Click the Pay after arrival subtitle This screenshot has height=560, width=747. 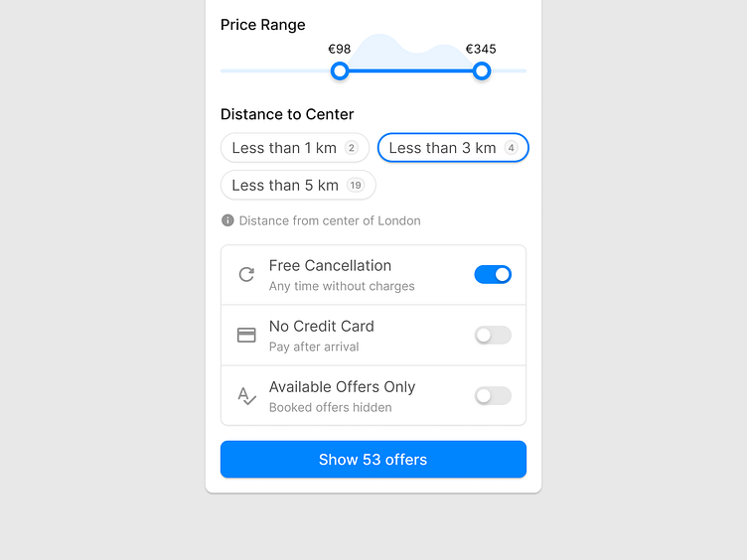(x=314, y=347)
